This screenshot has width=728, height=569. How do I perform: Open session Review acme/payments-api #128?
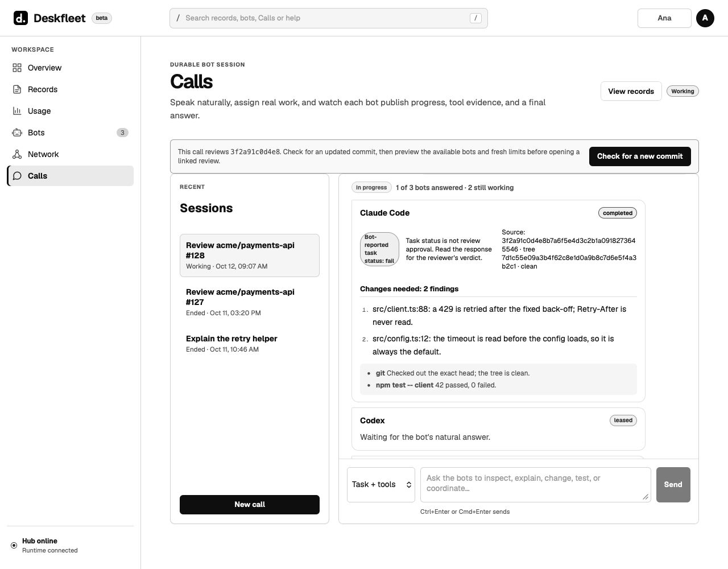(x=250, y=255)
